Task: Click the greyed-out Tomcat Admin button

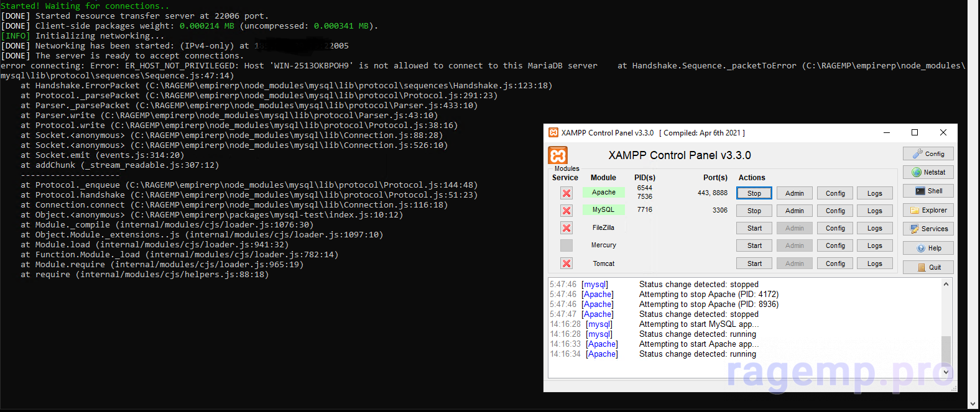Action: (x=795, y=263)
